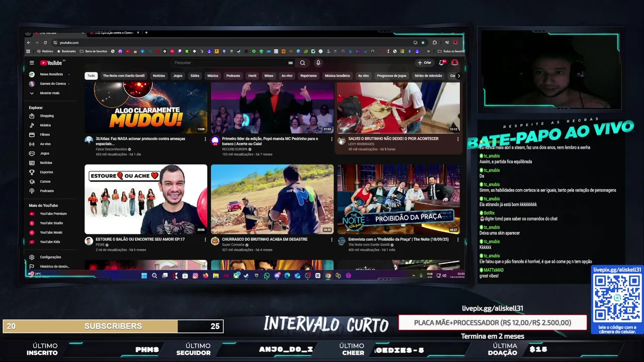Bookmark this page with the star icon

(x=423, y=43)
